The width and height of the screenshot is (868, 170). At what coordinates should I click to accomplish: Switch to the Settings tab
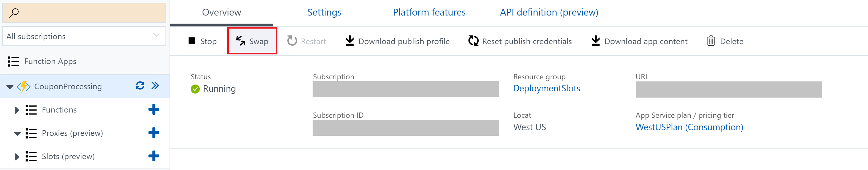[x=324, y=12]
